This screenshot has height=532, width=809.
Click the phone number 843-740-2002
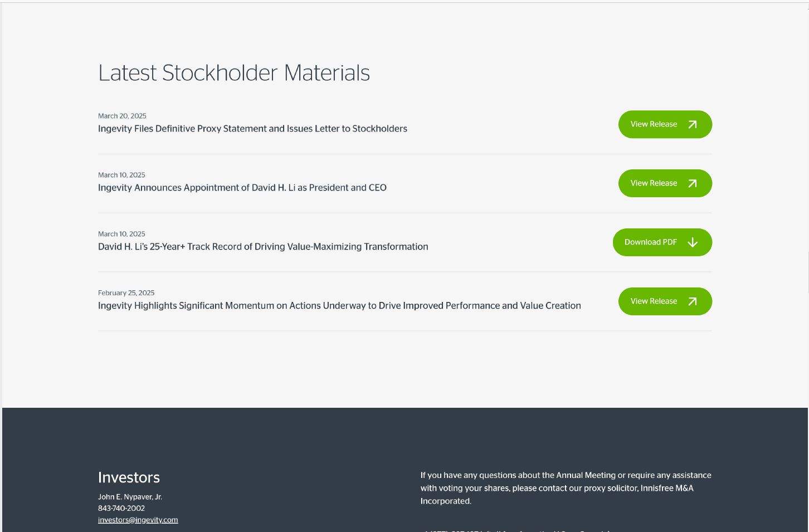[121, 508]
